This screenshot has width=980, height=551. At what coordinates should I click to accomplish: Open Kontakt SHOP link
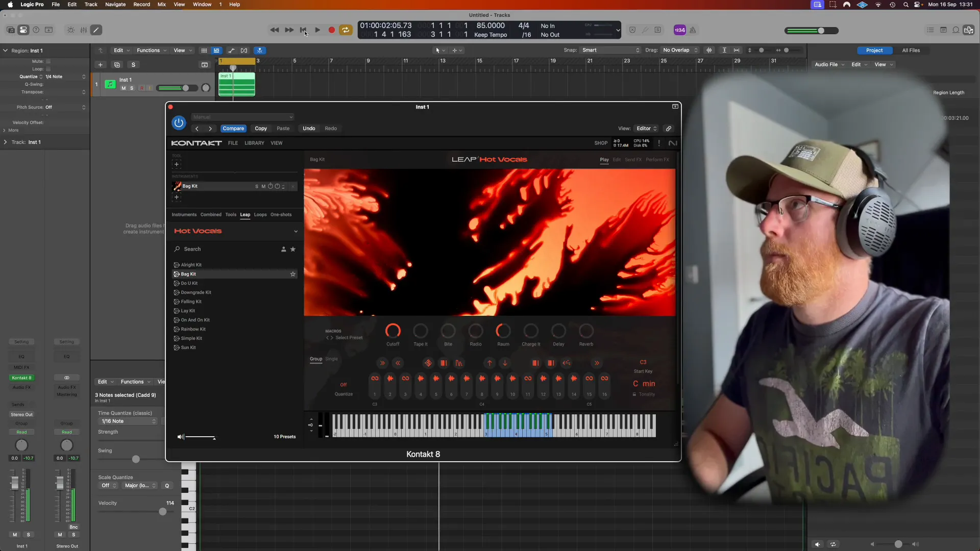[601, 143]
